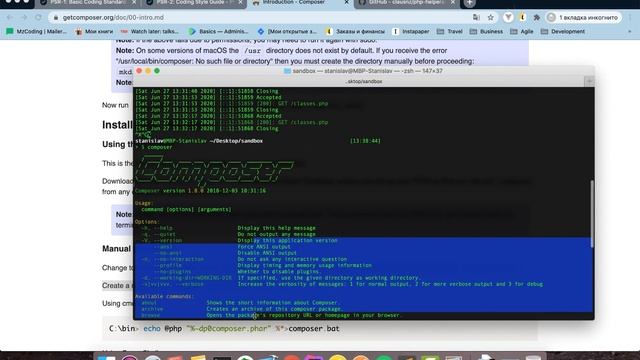Close the GitHub php-helper tab
Image resolution: width=640 pixels, height=360 pixels.
coord(453,2)
